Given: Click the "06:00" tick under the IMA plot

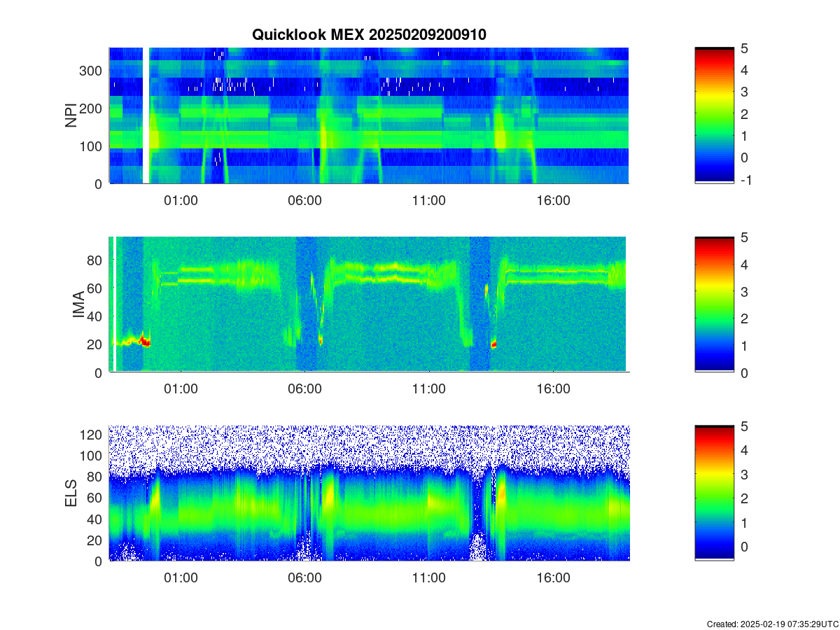Looking at the screenshot, I should (x=305, y=389).
